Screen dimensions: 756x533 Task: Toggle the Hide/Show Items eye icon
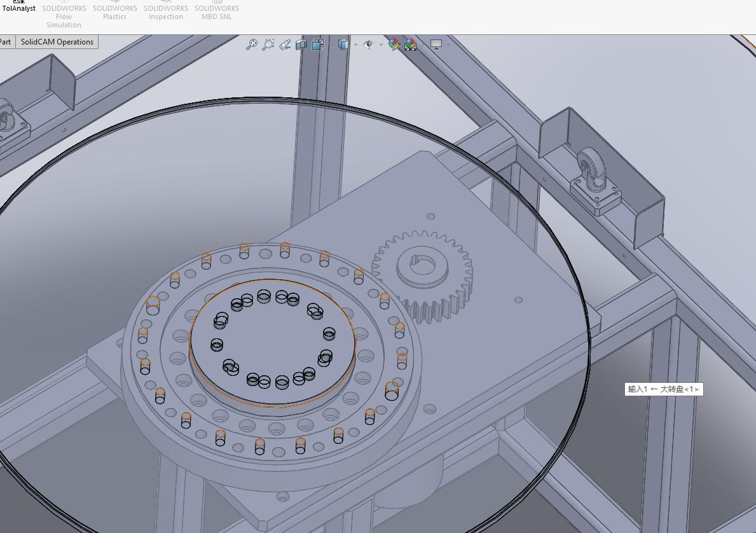pos(369,45)
